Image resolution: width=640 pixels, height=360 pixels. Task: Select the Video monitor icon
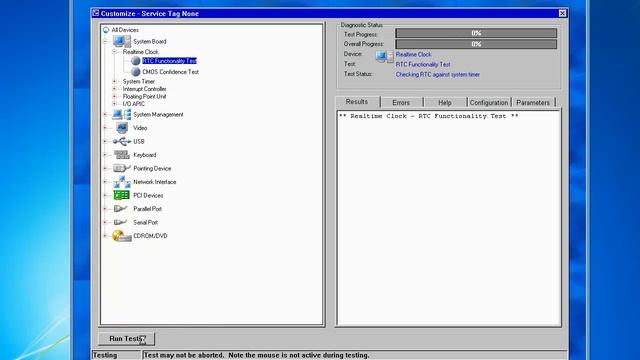122,128
